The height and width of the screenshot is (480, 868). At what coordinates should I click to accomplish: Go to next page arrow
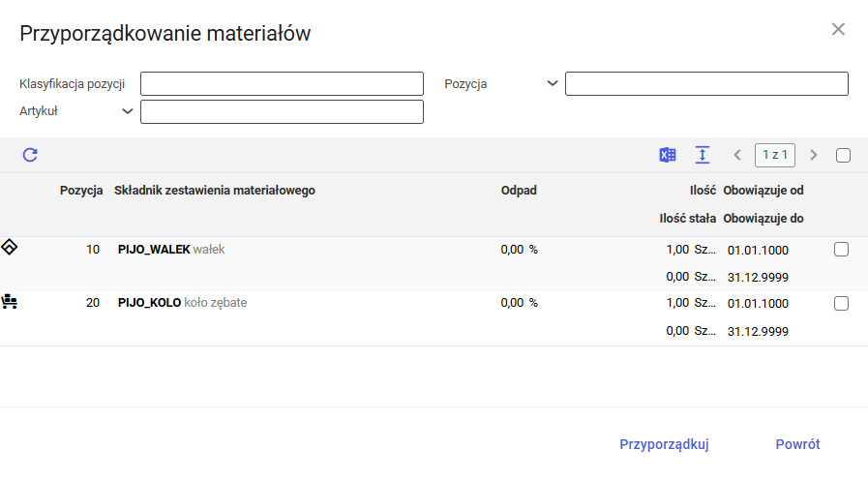coord(814,155)
